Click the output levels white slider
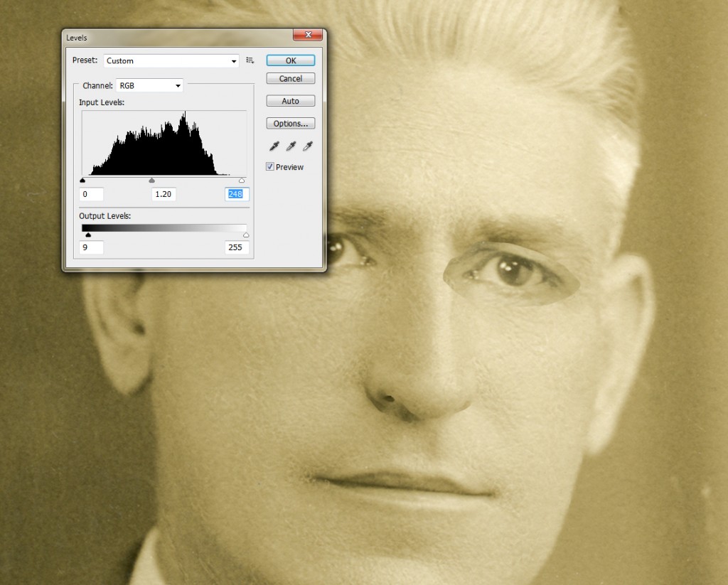This screenshot has height=585, width=728. point(246,235)
